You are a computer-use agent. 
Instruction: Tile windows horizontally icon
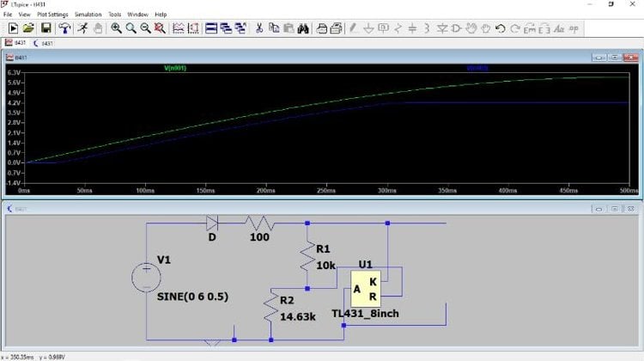click(211, 28)
